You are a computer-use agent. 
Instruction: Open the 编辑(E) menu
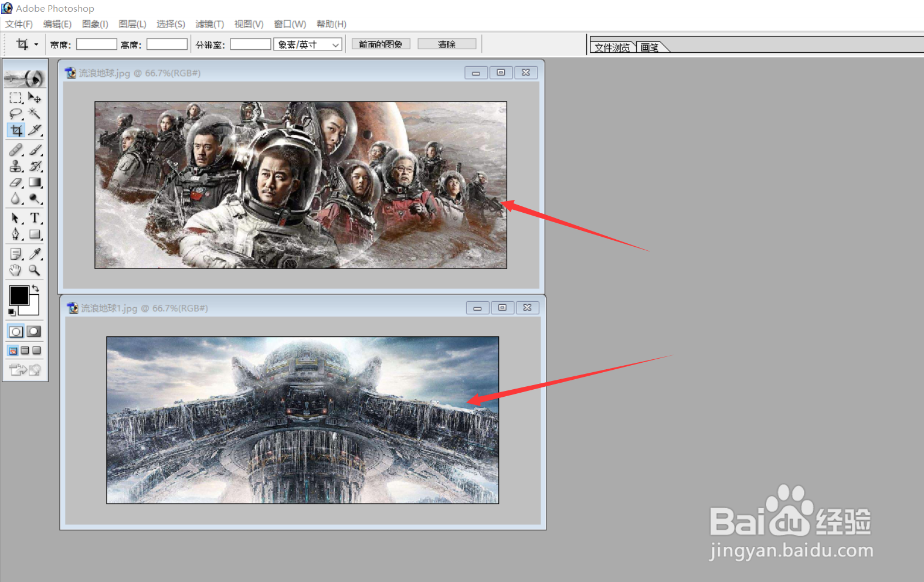tap(57, 24)
